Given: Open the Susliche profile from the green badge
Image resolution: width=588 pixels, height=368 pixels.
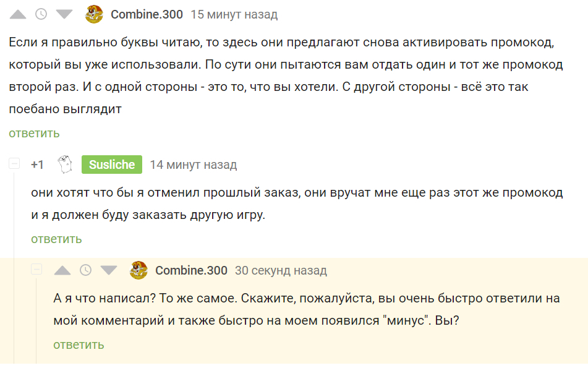Looking at the screenshot, I should (x=112, y=165).
